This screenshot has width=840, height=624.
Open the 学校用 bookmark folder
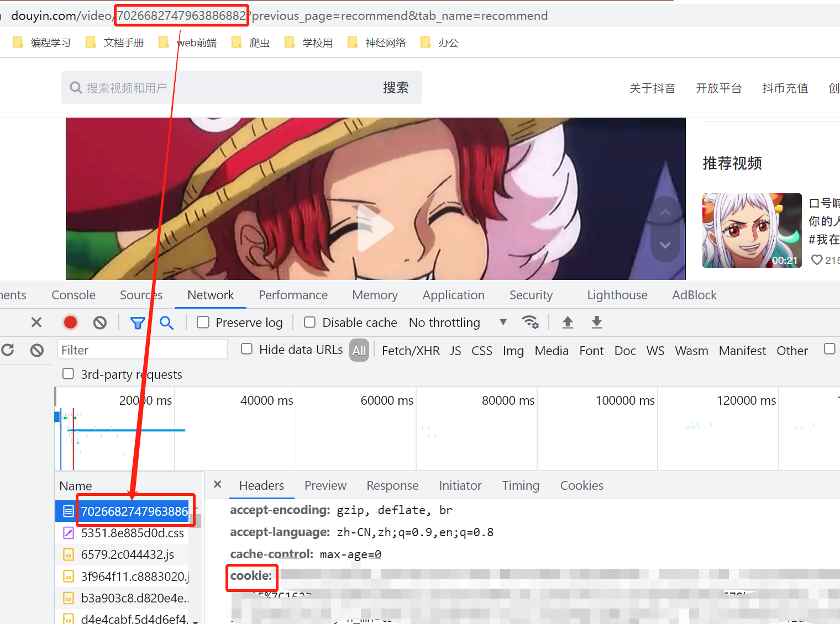(308, 43)
